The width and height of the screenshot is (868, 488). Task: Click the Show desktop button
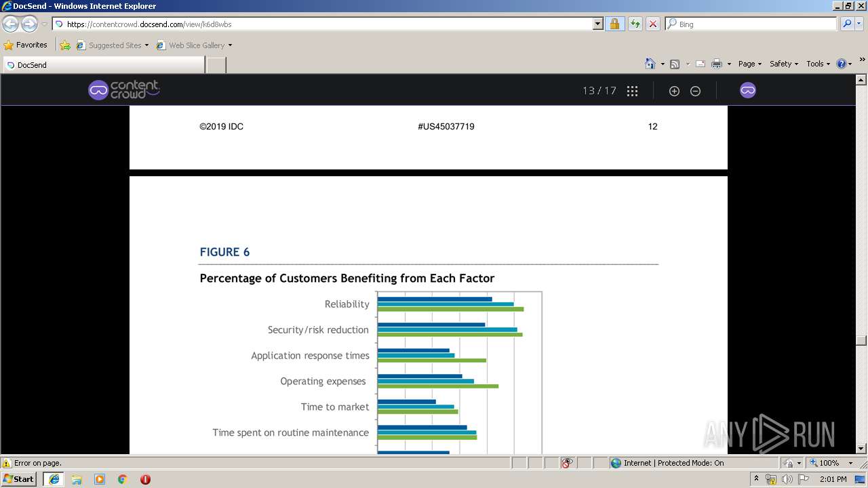(x=860, y=479)
